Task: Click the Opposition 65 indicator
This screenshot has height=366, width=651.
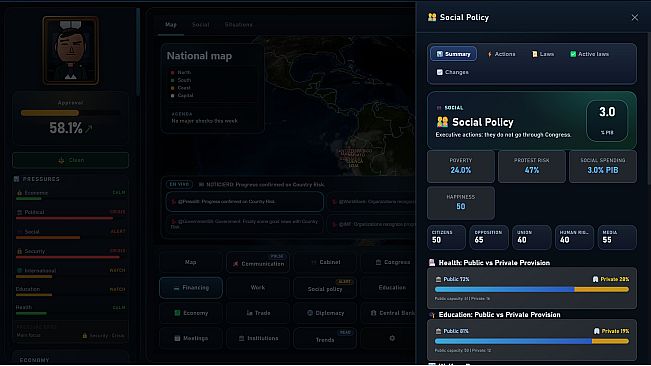Action: coord(489,237)
